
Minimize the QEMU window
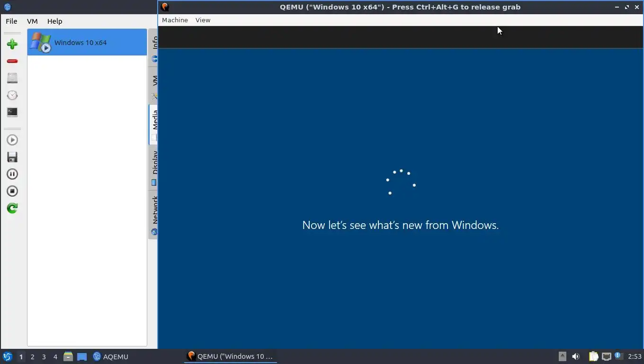click(x=617, y=7)
